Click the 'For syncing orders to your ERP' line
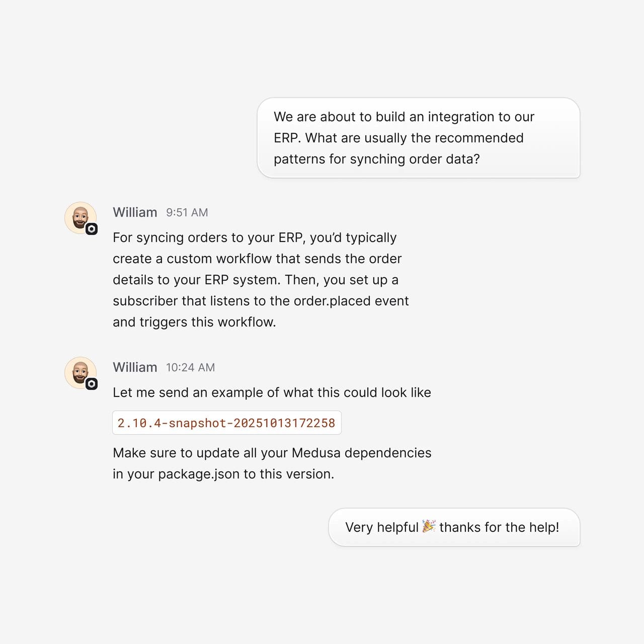 tap(255, 237)
